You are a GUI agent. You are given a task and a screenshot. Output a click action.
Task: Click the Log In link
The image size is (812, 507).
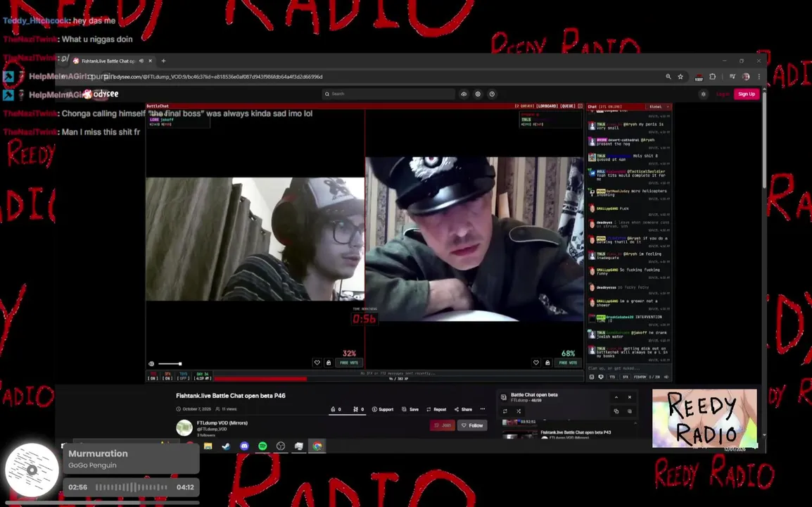(723, 94)
